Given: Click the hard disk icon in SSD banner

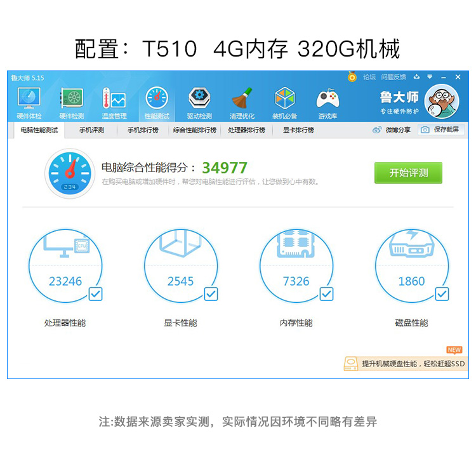Looking at the screenshot, I should pyautogui.click(x=350, y=363).
